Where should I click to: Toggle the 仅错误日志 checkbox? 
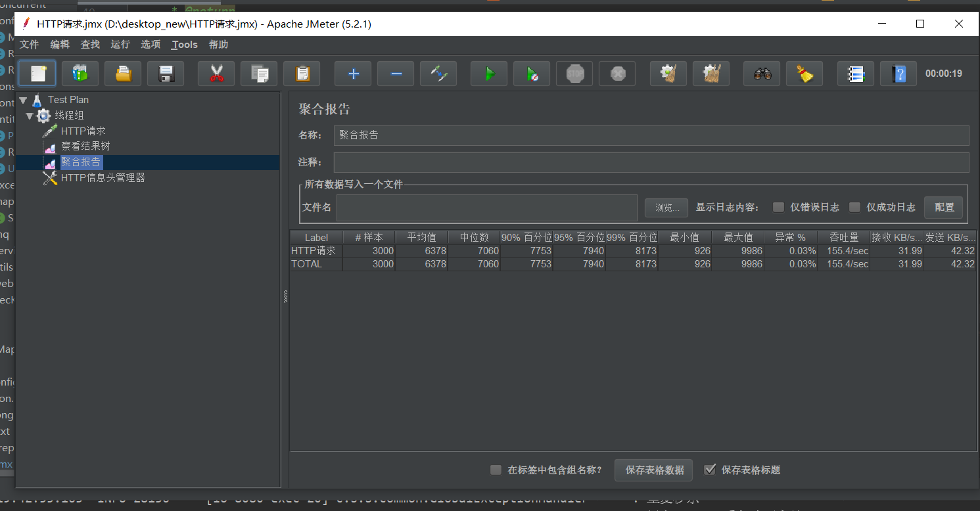click(779, 208)
